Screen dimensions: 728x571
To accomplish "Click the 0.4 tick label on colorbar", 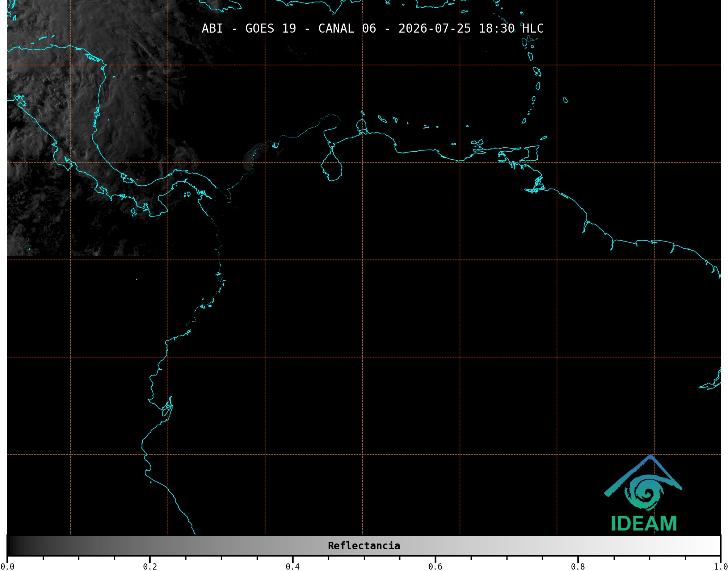I will pyautogui.click(x=293, y=567).
